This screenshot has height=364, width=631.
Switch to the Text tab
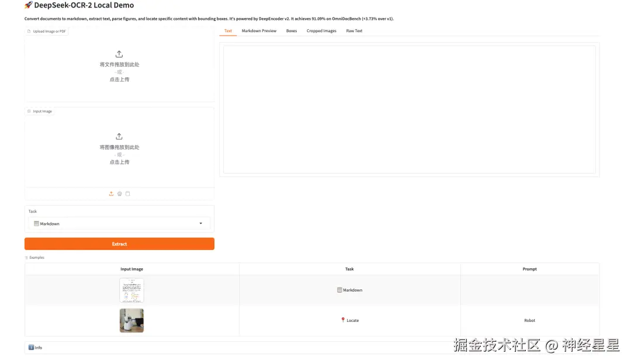tap(228, 30)
